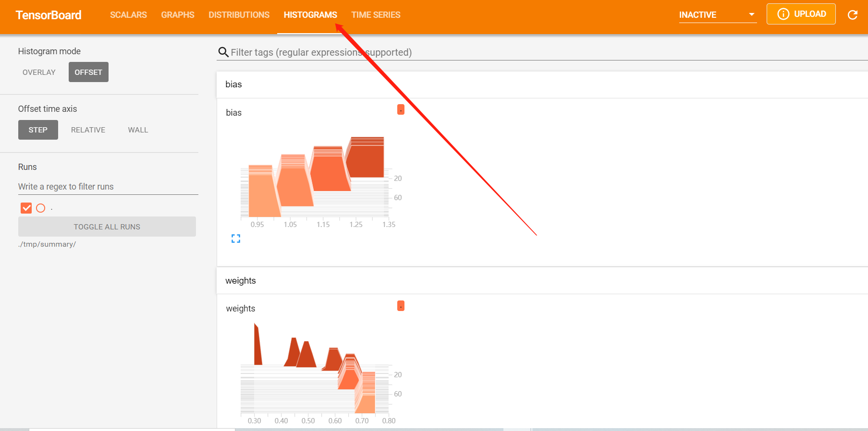Focus the regex filter runs field
Image resolution: width=868 pixels, height=431 pixels.
(x=108, y=187)
